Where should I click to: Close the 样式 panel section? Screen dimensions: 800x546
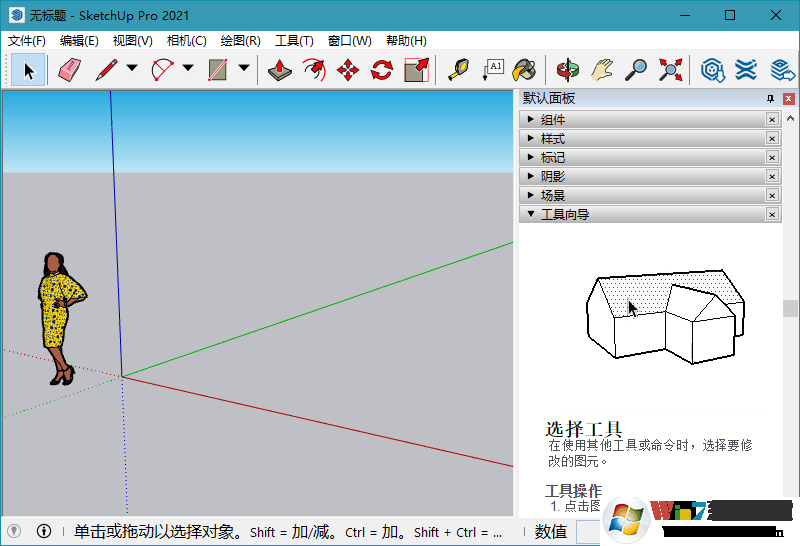tap(772, 138)
